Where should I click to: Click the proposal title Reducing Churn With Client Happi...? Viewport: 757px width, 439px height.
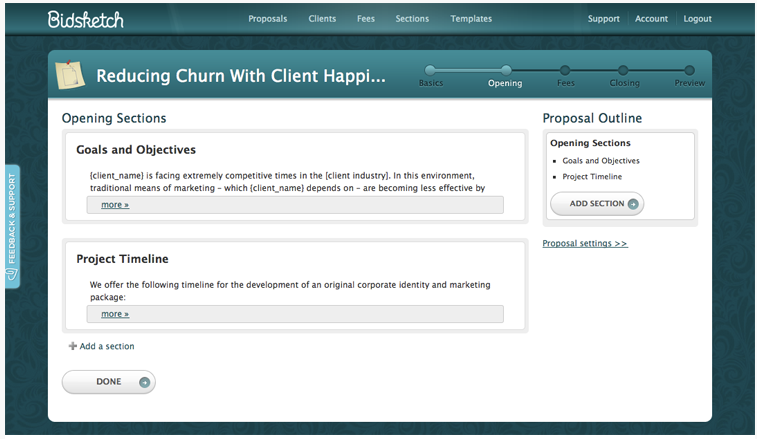(241, 76)
